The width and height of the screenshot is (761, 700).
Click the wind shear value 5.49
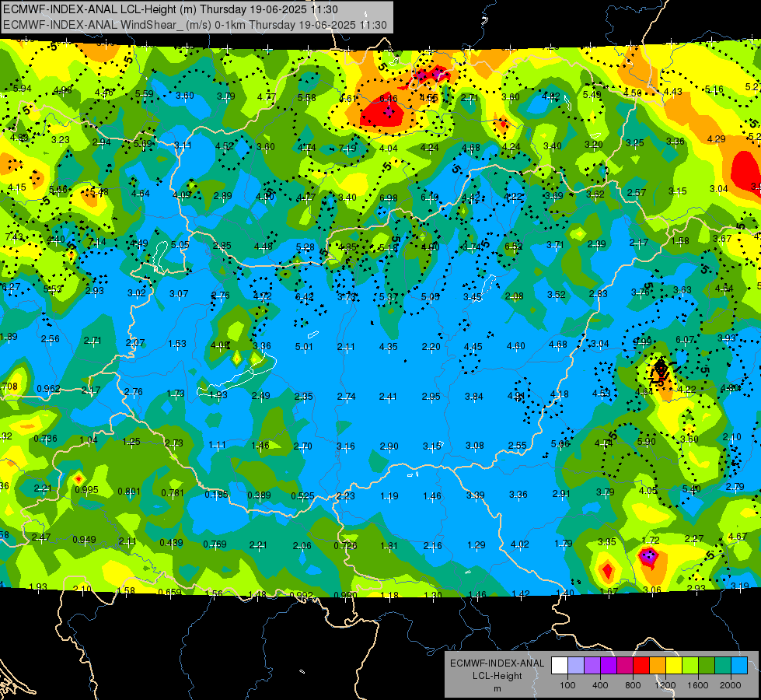pos(592,95)
